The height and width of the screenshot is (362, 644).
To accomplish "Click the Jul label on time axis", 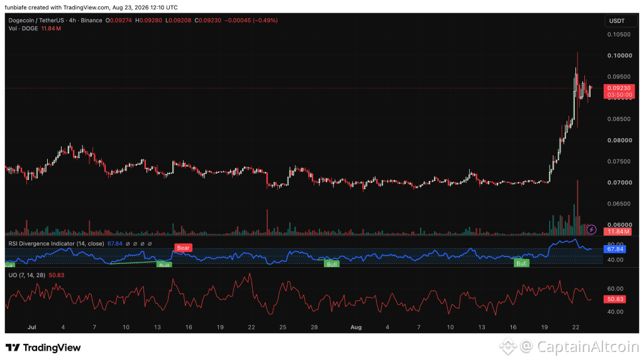I will [31, 327].
